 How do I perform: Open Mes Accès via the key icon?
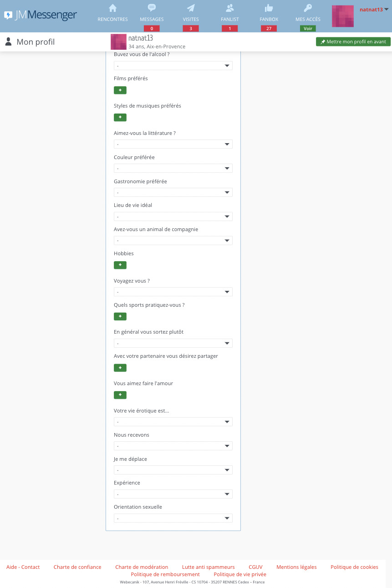(308, 8)
